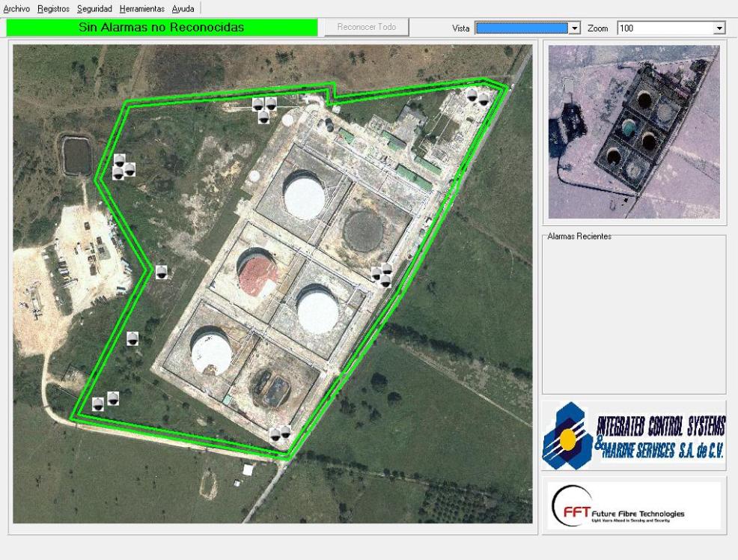Click the lone camera at the fence's western notch
Image resolution: width=738 pixels, height=560 pixels.
click(161, 273)
